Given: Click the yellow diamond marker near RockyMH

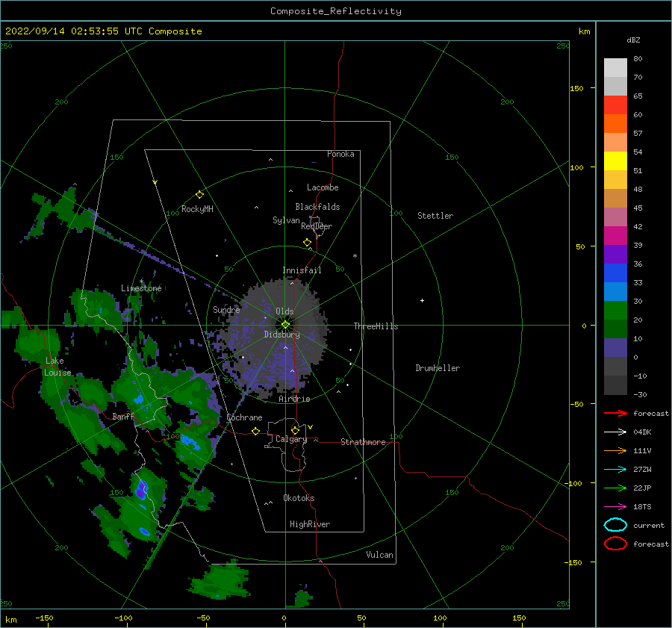Looking at the screenshot, I should 199,195.
